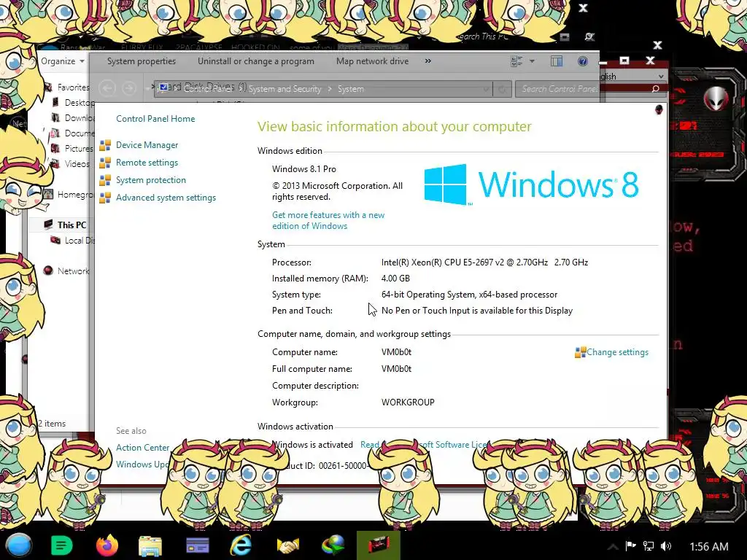The height and width of the screenshot is (560, 747).
Task: Click the blue Start orb
Action: [x=19, y=545]
